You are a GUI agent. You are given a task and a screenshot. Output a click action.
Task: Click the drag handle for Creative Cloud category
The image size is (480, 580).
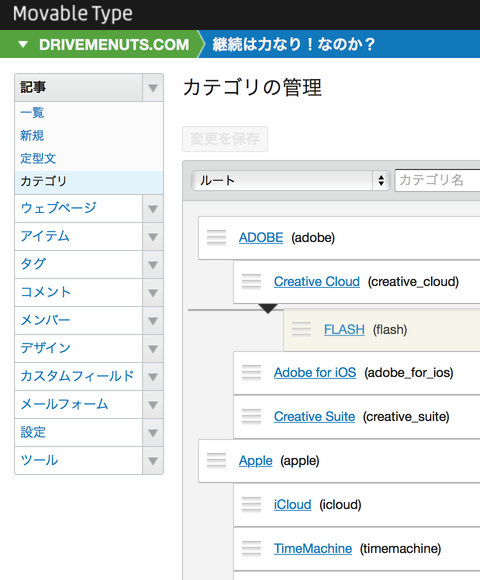[x=251, y=281]
